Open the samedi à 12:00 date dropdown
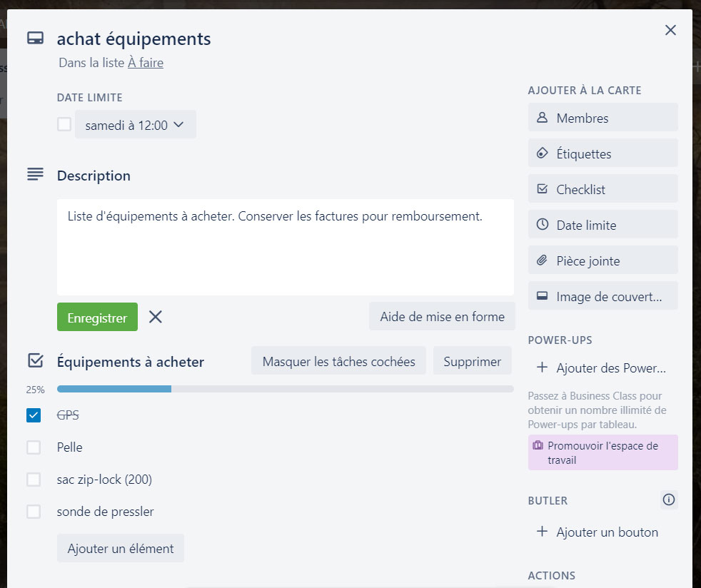 point(136,125)
